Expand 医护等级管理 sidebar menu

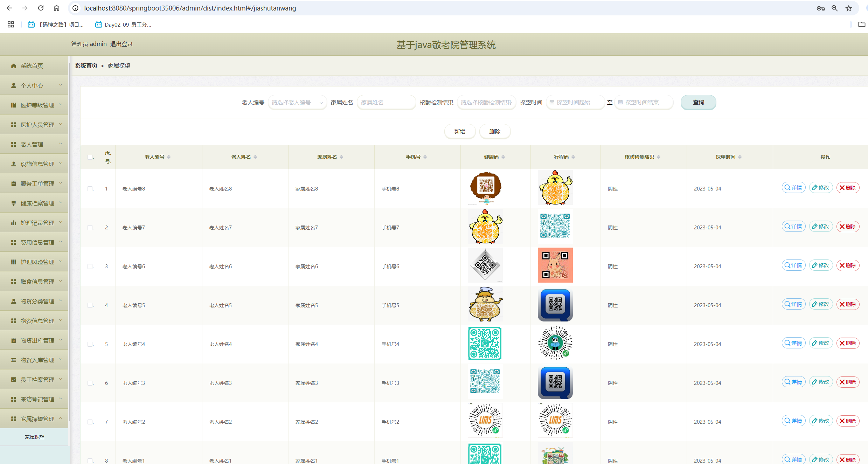pos(34,105)
